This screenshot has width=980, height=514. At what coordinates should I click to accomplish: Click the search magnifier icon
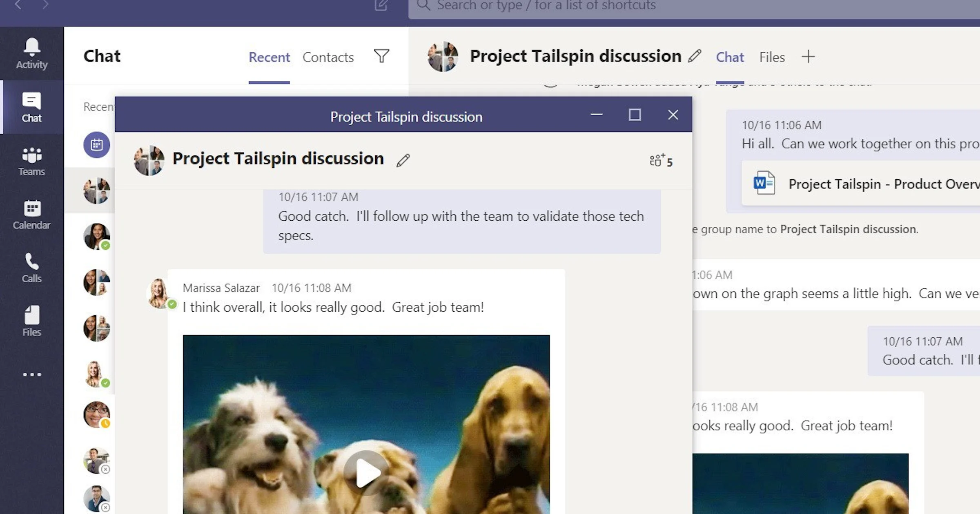pyautogui.click(x=423, y=5)
